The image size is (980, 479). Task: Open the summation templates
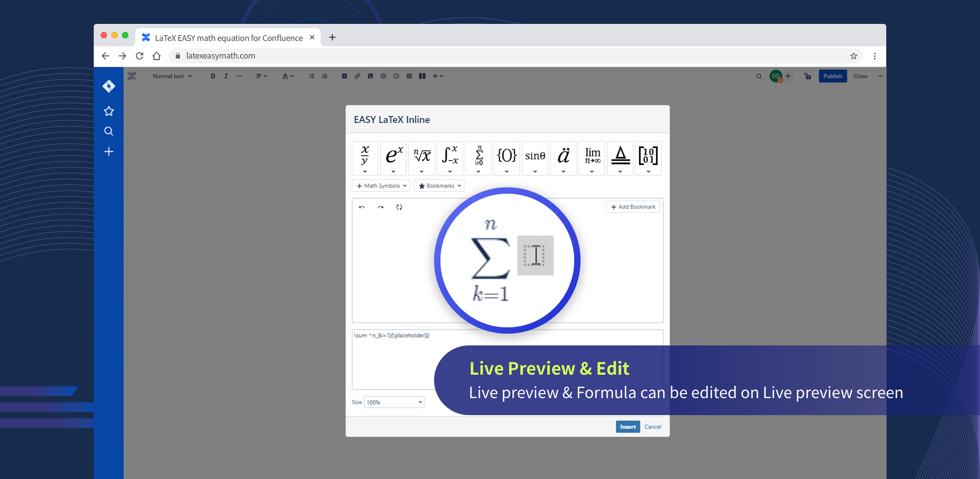pos(478,158)
